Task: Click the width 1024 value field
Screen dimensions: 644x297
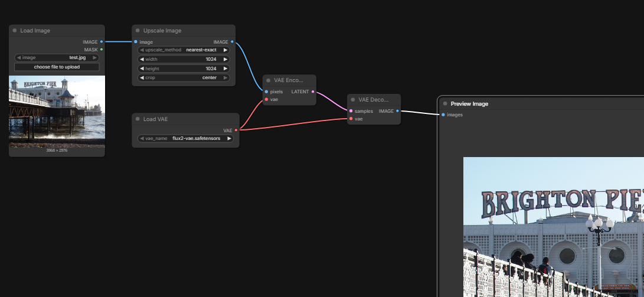Action: (184, 59)
